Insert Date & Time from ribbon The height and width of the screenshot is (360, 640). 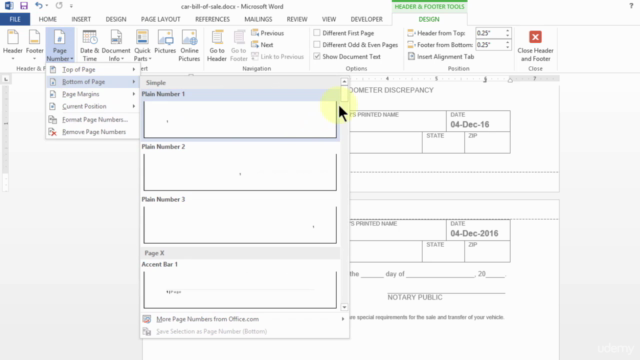tap(89, 45)
